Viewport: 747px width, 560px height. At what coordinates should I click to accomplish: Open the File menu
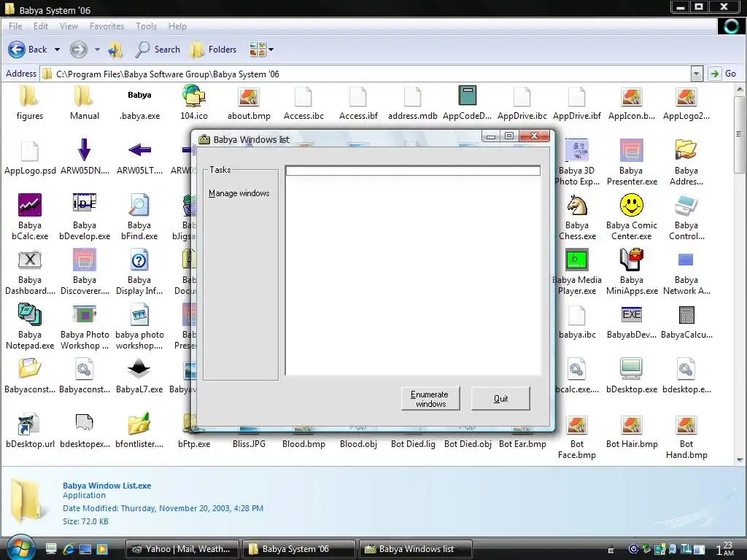pyautogui.click(x=15, y=26)
